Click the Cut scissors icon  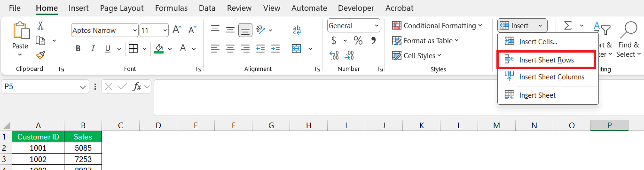[x=40, y=26]
